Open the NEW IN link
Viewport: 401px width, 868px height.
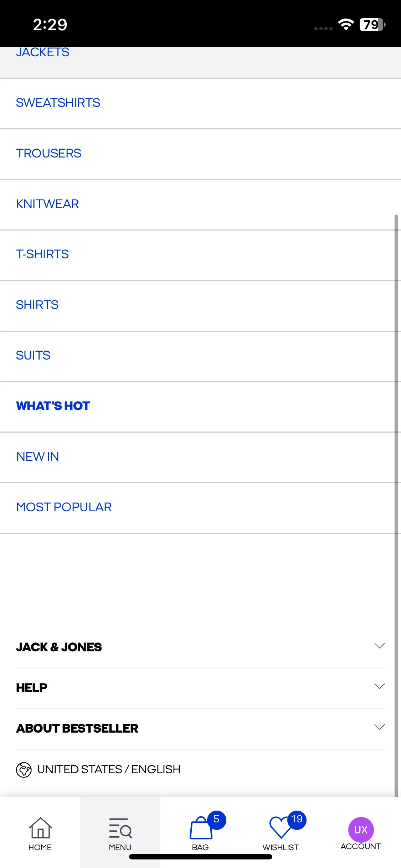point(200,457)
